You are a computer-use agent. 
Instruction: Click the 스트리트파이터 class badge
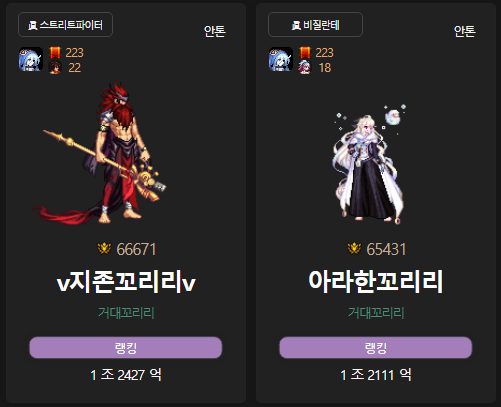click(65, 25)
